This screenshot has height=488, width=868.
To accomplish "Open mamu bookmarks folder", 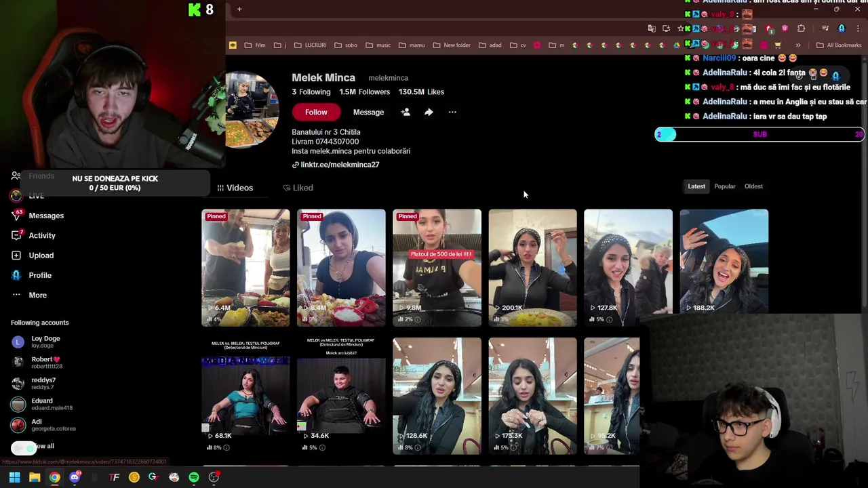I will coord(412,45).
